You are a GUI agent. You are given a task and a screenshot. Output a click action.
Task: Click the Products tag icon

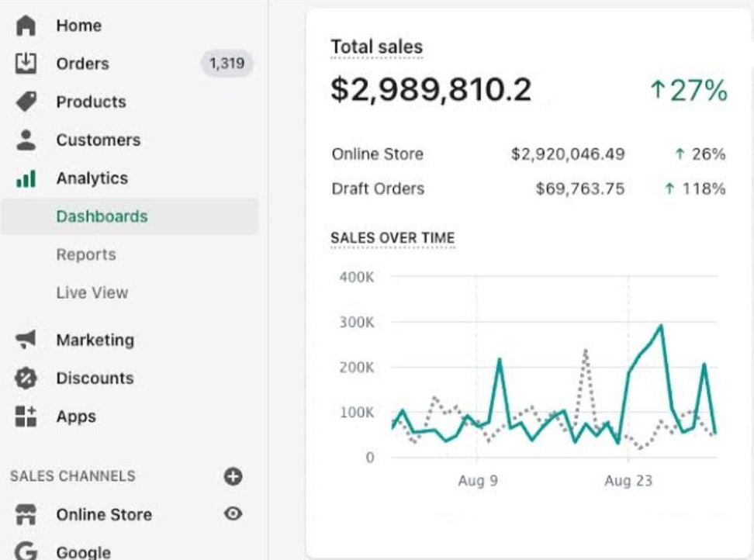click(26, 102)
